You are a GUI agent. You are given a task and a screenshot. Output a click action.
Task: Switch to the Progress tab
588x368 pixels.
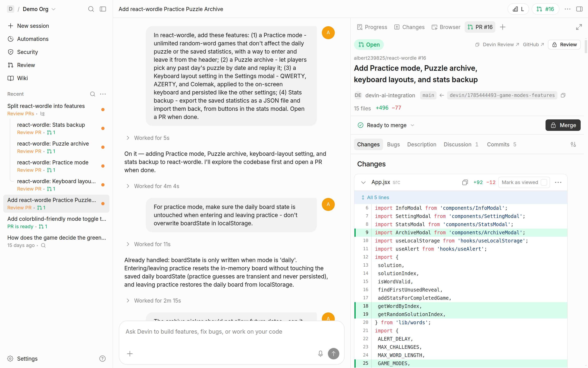372,27
